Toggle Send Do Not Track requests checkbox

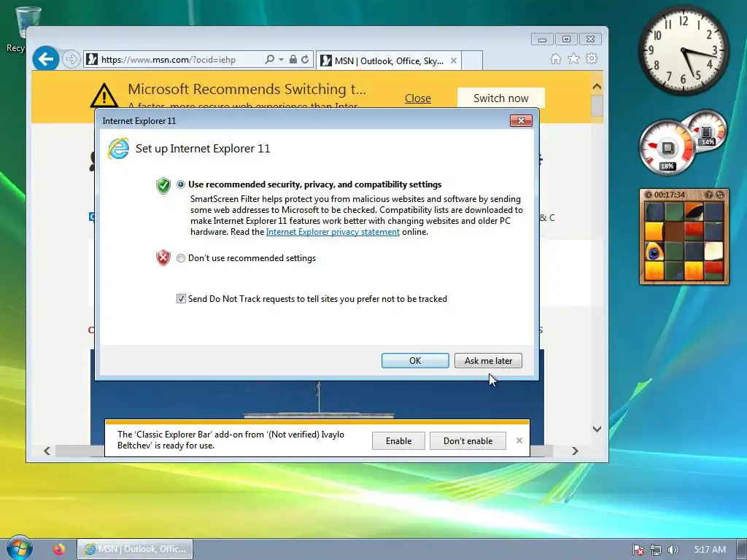pos(181,298)
